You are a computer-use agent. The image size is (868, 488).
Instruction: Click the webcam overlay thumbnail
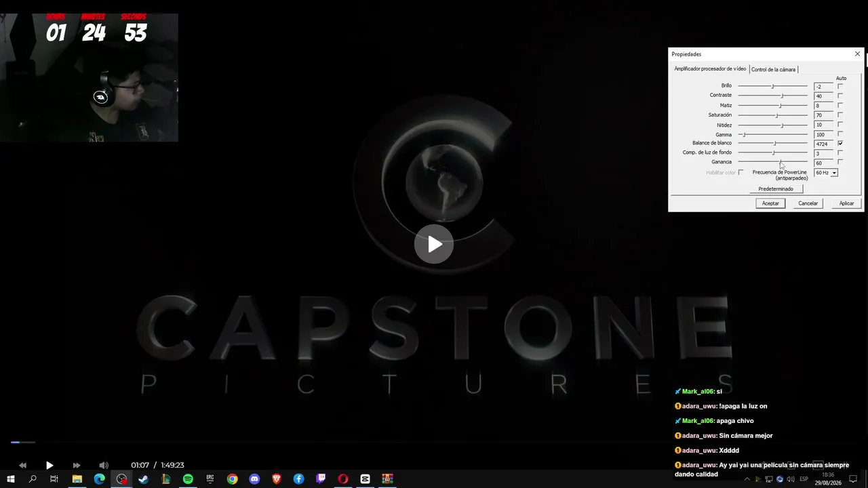click(89, 77)
